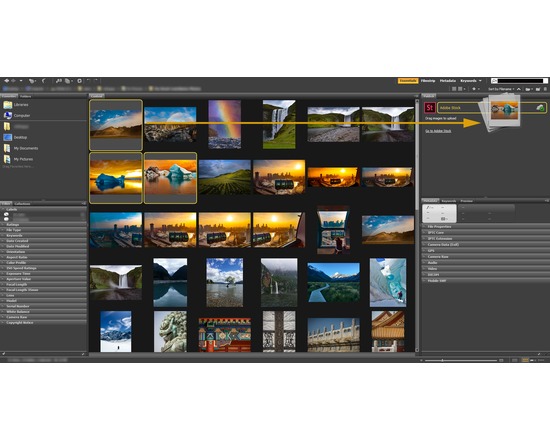Click the keep filter pin icon

click(4, 354)
